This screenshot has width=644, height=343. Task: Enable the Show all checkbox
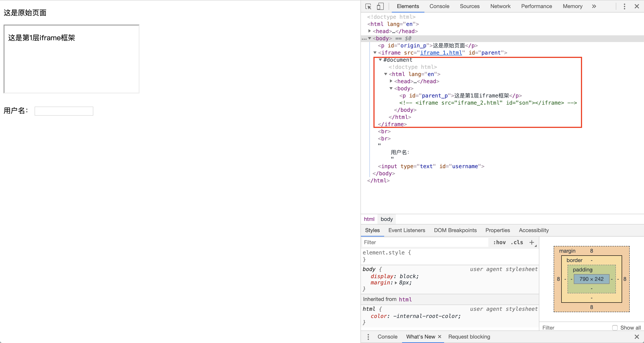[615, 328]
